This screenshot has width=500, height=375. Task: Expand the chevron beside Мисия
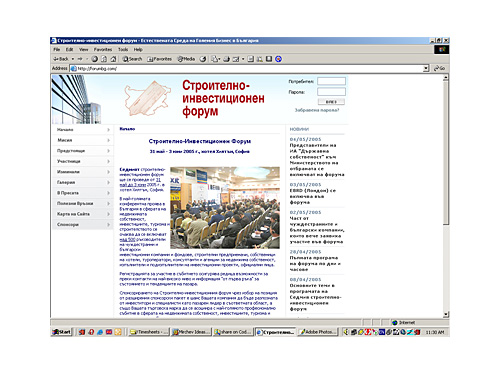109,140
